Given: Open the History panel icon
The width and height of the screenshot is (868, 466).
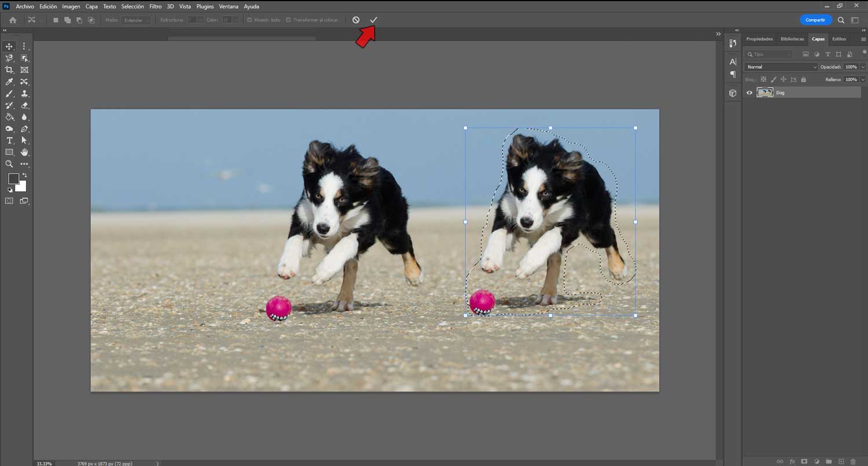Looking at the screenshot, I should 733,43.
